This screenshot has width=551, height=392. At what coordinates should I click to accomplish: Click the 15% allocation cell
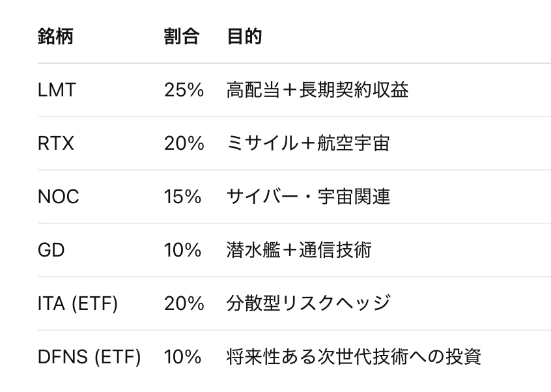pyautogui.click(x=183, y=197)
